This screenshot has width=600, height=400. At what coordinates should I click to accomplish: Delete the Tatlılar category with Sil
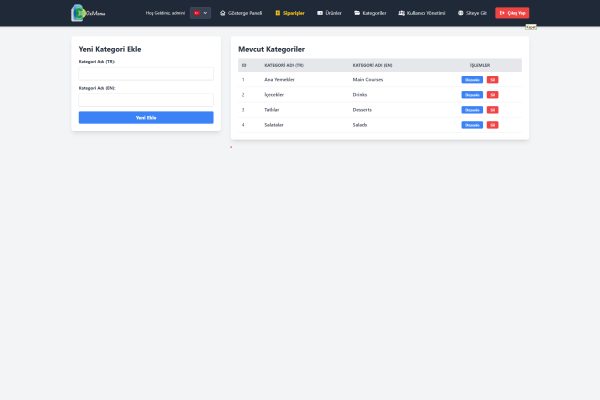[x=492, y=110]
